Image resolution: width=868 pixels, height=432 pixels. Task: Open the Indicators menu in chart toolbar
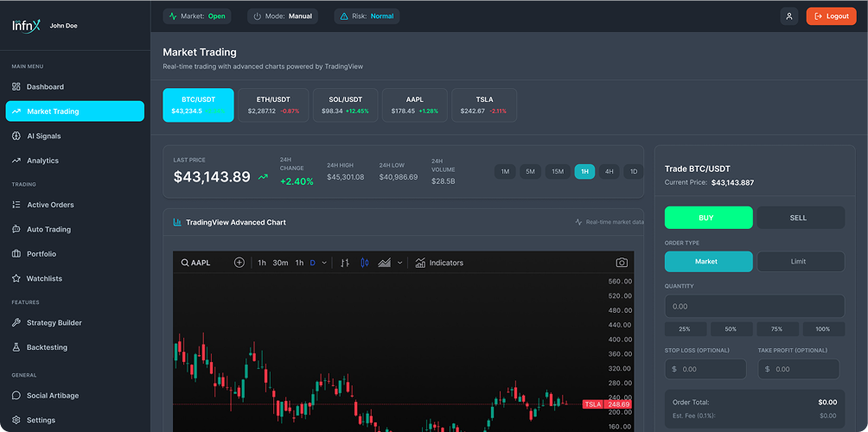[439, 263]
